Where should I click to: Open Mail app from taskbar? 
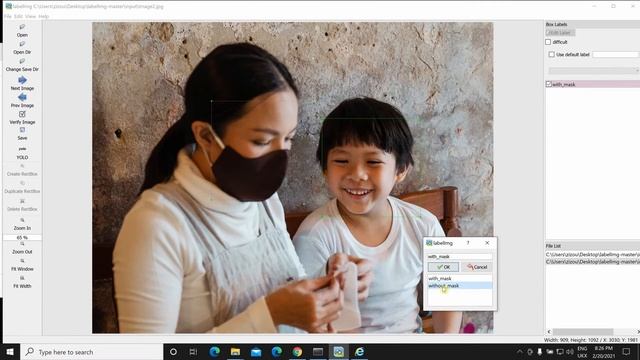click(x=256, y=352)
